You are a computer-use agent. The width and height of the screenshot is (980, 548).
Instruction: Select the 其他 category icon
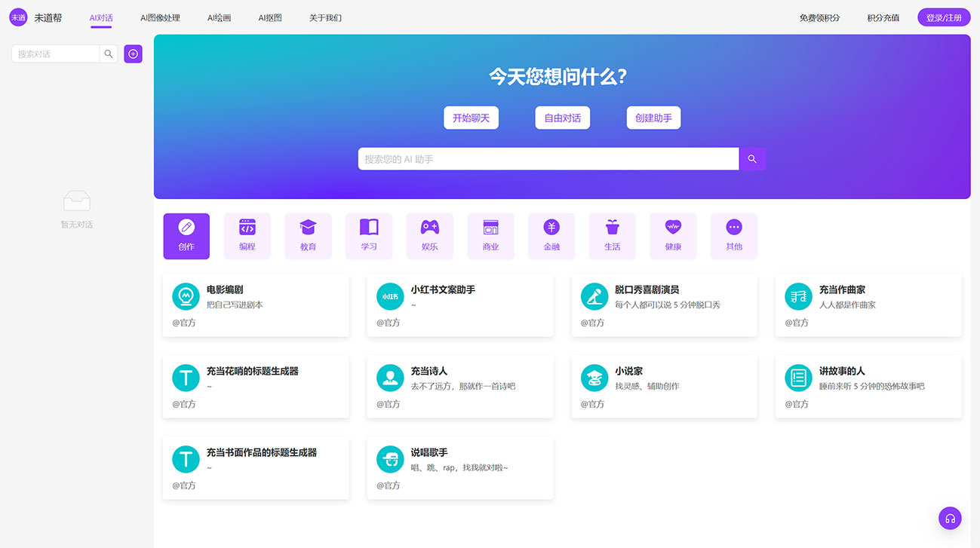tap(733, 235)
